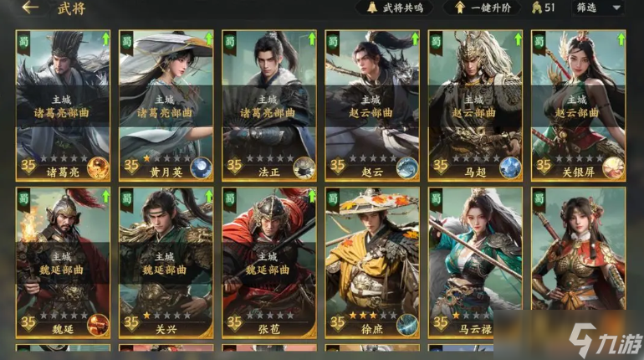The image size is (644, 360).
Task: Tap the 一键升阶 upgrade button
Action: pos(483,8)
